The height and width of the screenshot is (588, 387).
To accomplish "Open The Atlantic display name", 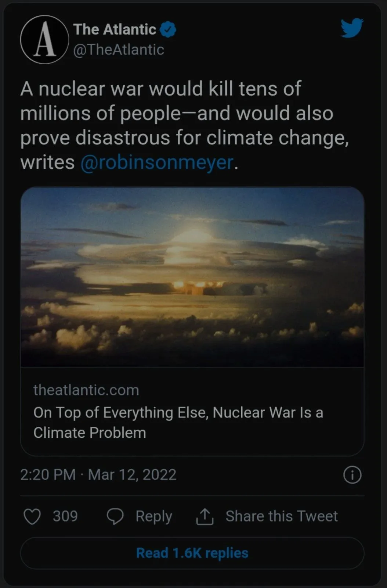I will tap(115, 29).
